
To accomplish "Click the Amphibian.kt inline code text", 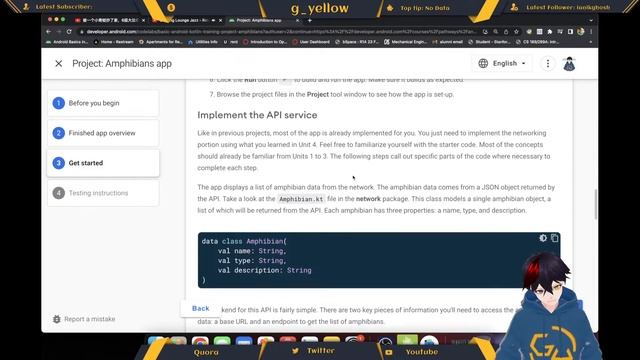I will (301, 199).
